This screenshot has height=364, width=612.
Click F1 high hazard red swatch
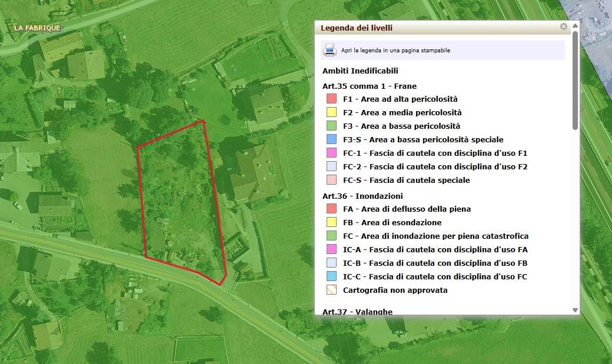[x=331, y=99]
